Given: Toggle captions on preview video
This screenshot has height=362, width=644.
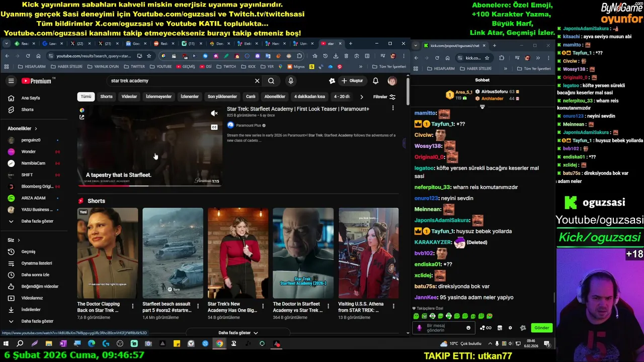Looking at the screenshot, I should click(x=214, y=127).
